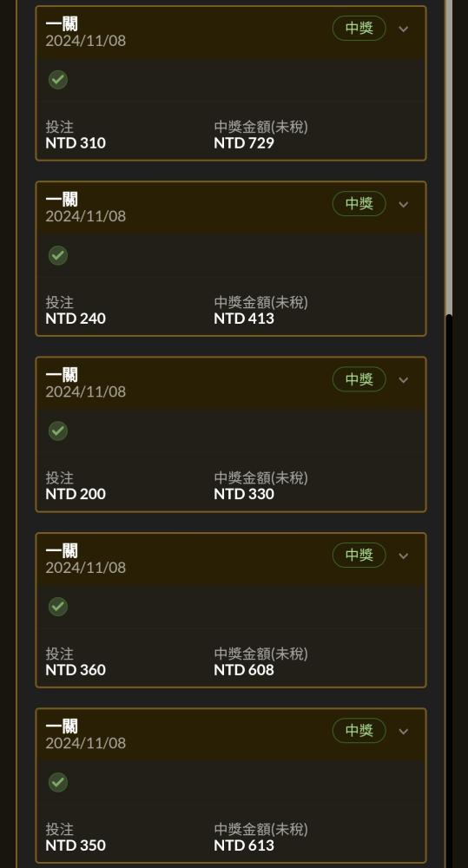
Task: Click green checkmark in NTD 240 bet card
Action: click(x=58, y=256)
